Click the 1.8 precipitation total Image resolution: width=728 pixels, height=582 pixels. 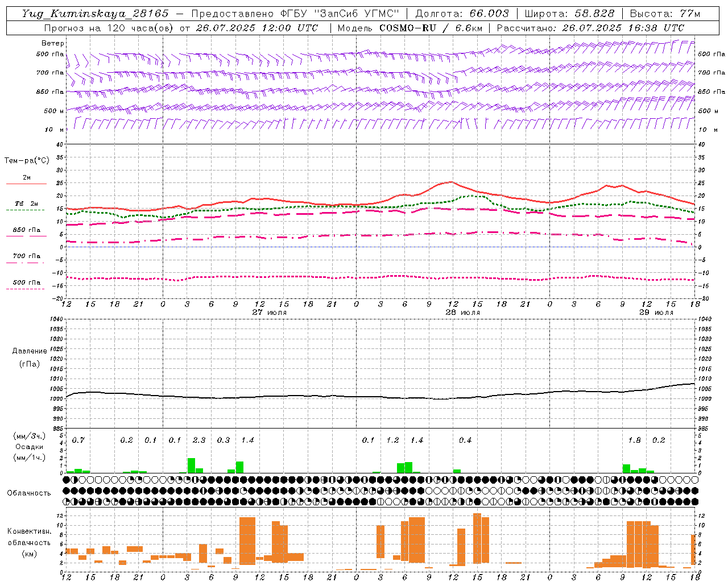tap(634, 440)
